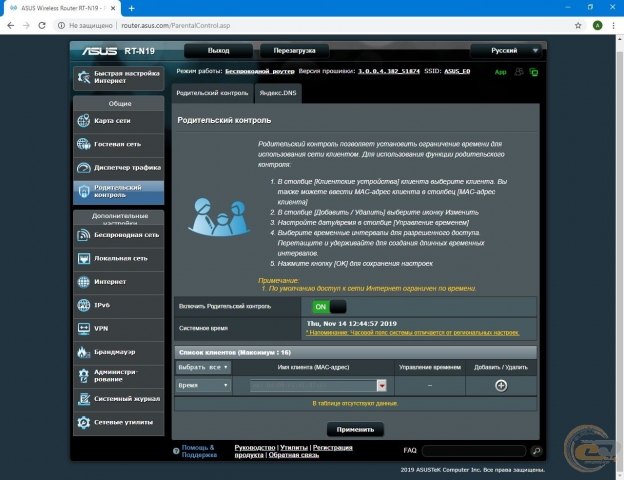Close the ASUS Wireless Router browser tab

coord(113,8)
